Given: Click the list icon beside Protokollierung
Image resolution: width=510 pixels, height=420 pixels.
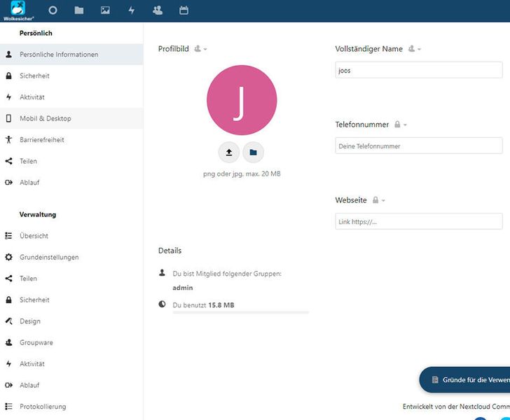Looking at the screenshot, I should tap(9, 406).
